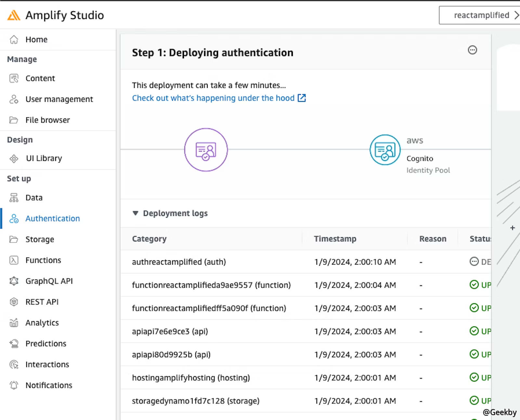The width and height of the screenshot is (520, 420).
Task: Click the Analytics chart icon
Action: click(14, 323)
